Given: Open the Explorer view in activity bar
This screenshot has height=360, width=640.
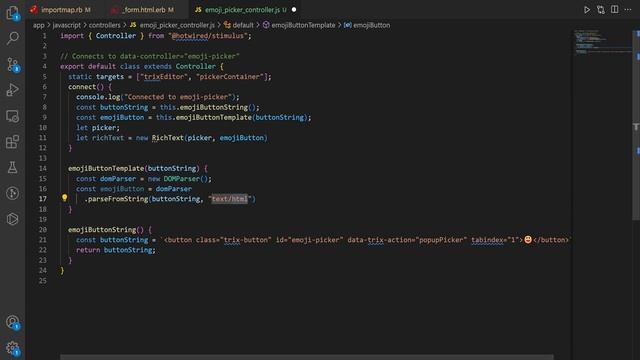Looking at the screenshot, I should (13, 13).
